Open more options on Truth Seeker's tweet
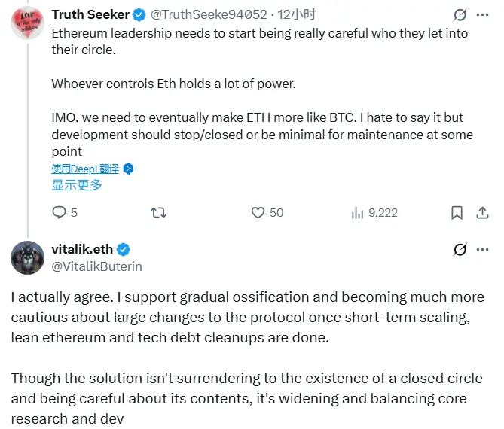Image resolution: width=504 pixels, height=429 pixels. [482, 14]
